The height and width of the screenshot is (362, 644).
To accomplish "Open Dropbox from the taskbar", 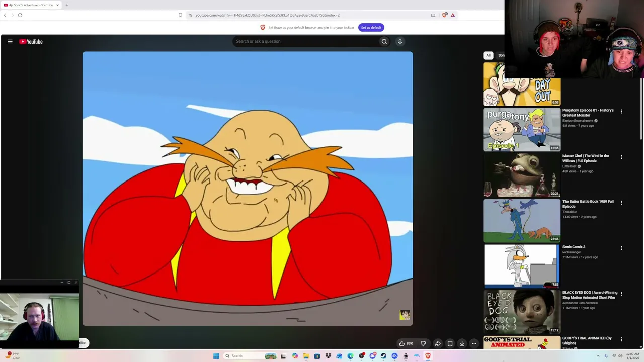I will (x=328, y=356).
